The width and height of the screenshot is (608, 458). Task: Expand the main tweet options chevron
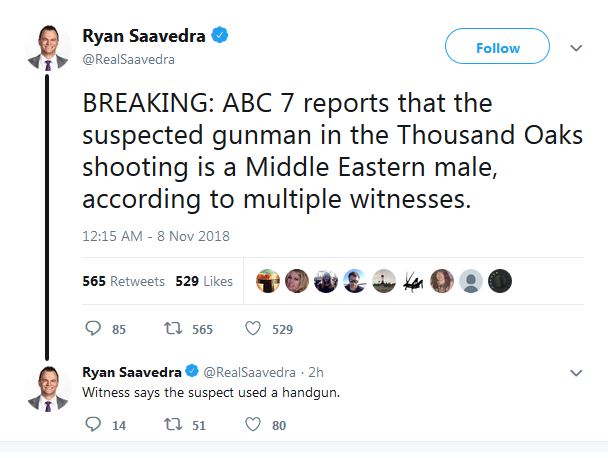coord(575,47)
